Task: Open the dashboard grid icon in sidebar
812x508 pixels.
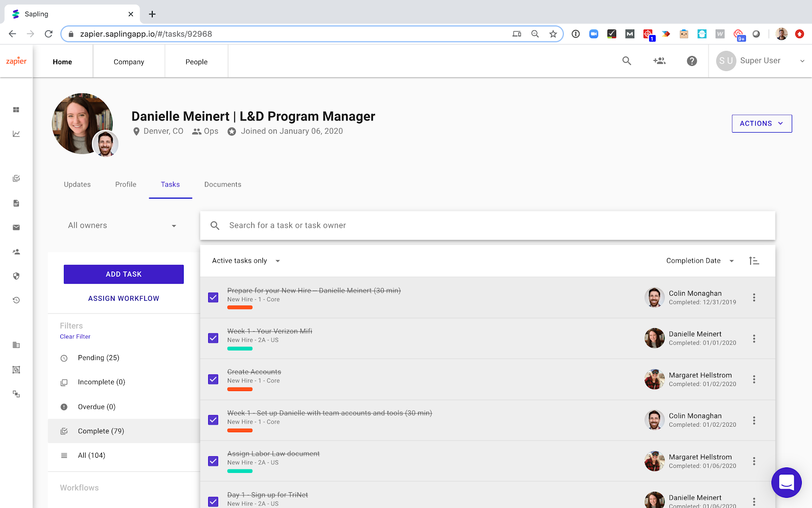Action: [x=16, y=110]
